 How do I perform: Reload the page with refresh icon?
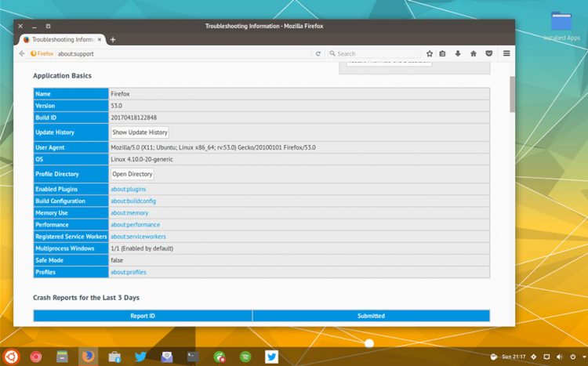[x=318, y=53]
